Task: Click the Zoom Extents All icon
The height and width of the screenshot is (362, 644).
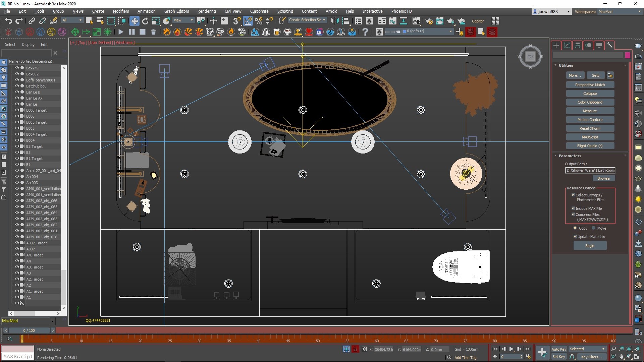Action: pyautogui.click(x=637, y=349)
